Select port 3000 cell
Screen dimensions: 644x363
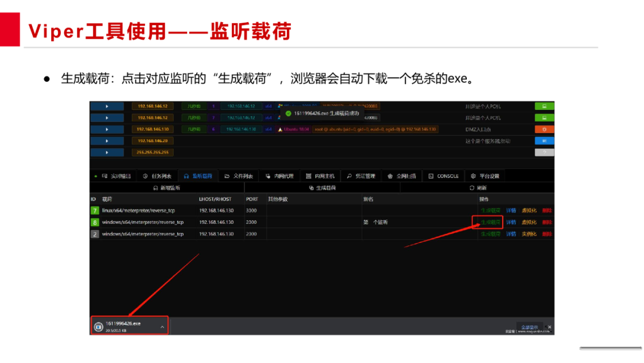coord(251,211)
